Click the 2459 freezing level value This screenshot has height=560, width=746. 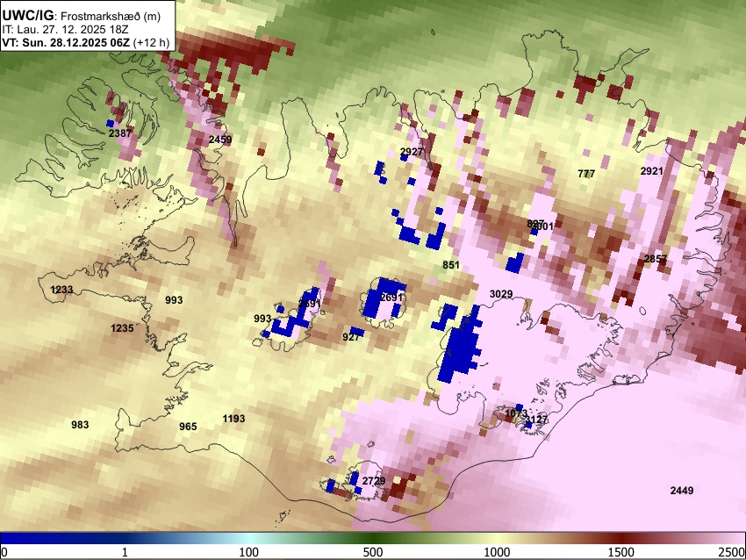point(220,140)
